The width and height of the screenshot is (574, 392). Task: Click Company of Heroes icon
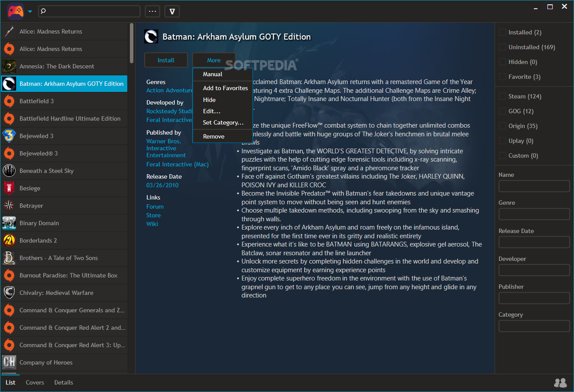tap(9, 362)
